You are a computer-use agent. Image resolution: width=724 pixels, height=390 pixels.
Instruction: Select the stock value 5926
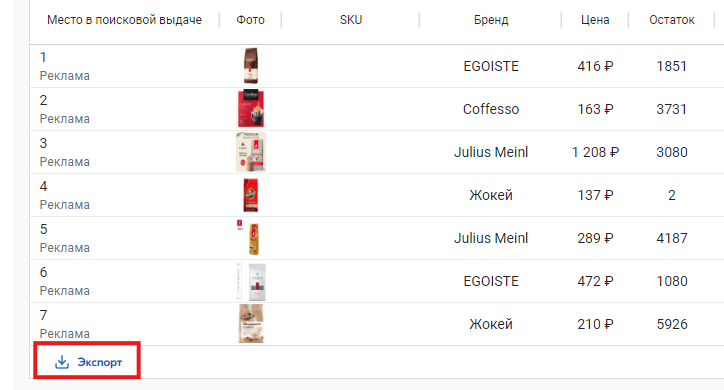(672, 324)
